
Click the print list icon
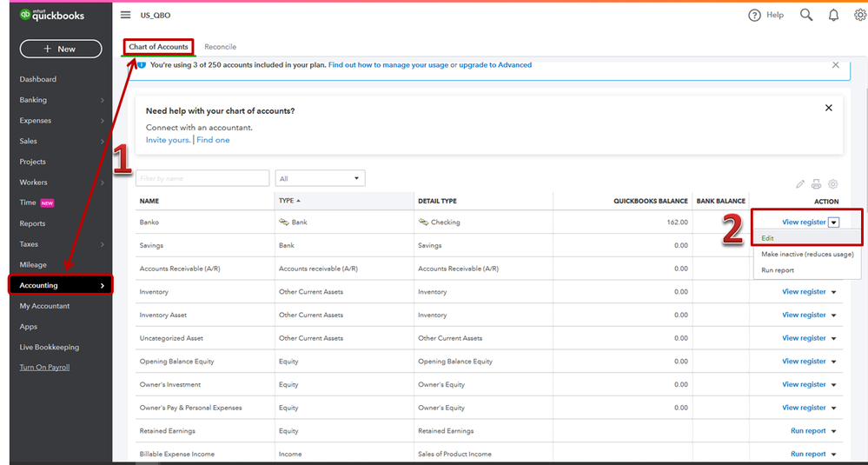pyautogui.click(x=816, y=184)
